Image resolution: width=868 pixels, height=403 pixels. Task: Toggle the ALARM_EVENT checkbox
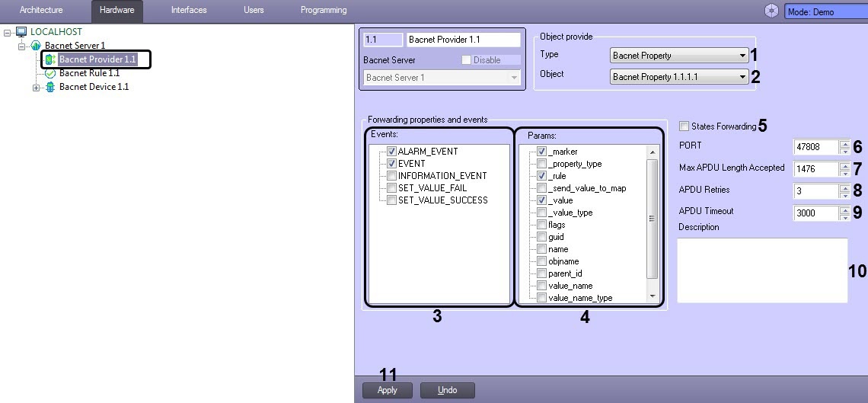tap(392, 151)
